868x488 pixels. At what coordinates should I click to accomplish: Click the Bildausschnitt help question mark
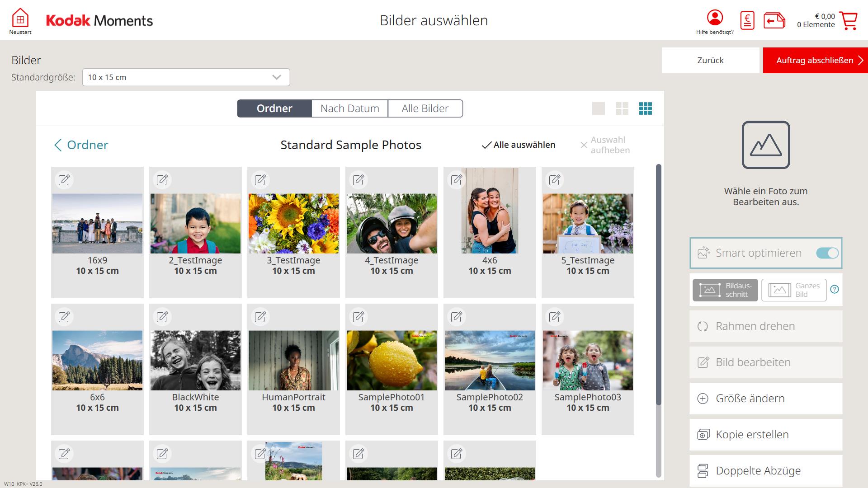click(835, 290)
